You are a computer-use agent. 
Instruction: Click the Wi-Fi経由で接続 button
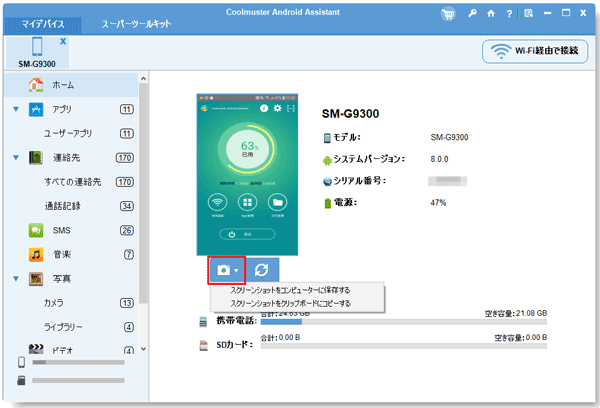(535, 51)
